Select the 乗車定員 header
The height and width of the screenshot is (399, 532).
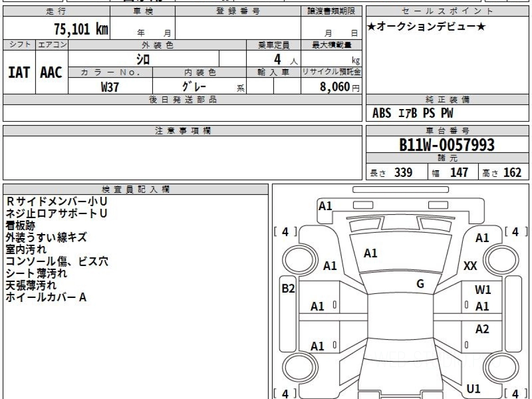[x=274, y=45]
